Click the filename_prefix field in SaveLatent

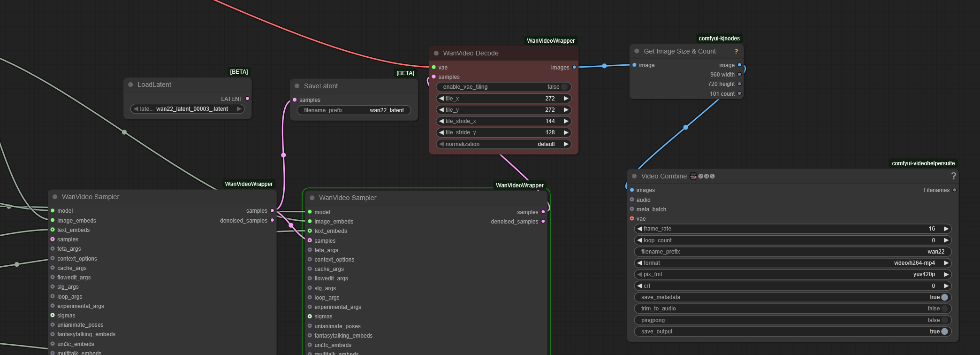click(x=354, y=110)
